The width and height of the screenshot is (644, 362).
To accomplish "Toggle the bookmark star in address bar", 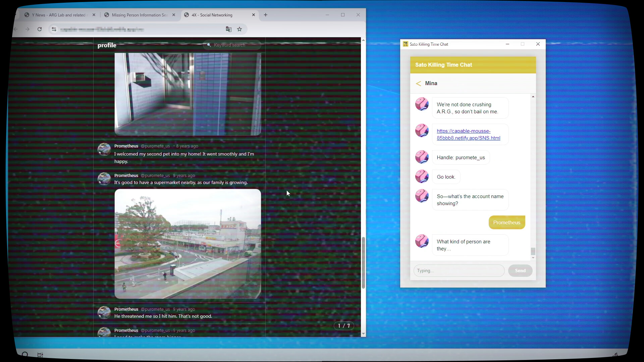I will tap(240, 29).
